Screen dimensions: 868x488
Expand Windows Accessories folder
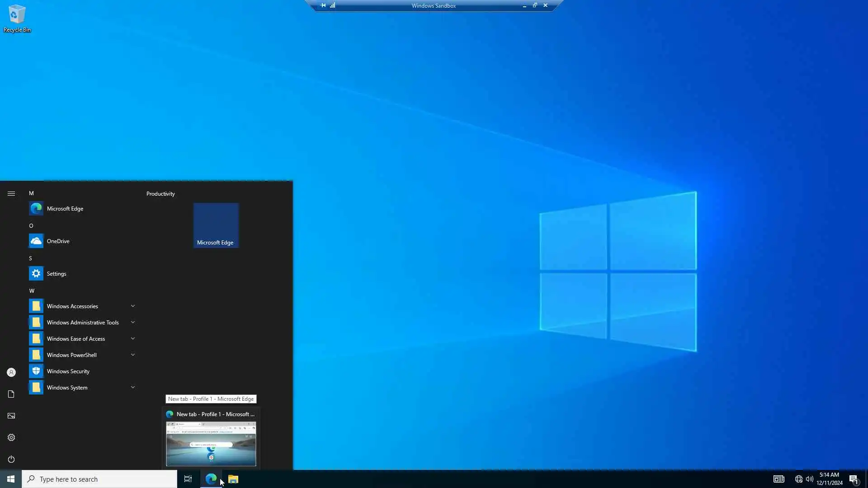72,306
